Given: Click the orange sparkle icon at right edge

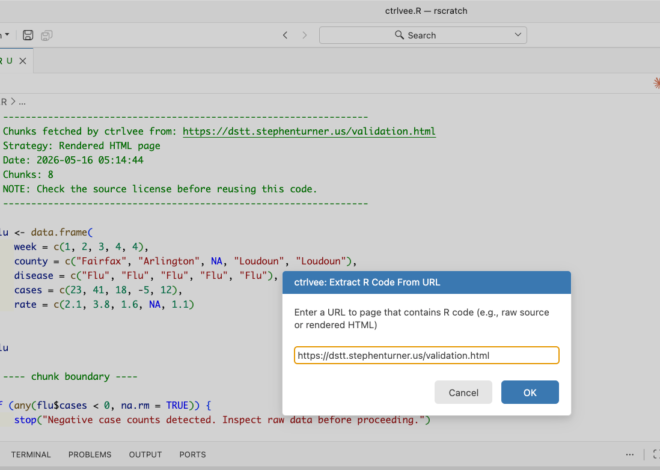Looking at the screenshot, I should pyautogui.click(x=657, y=83).
